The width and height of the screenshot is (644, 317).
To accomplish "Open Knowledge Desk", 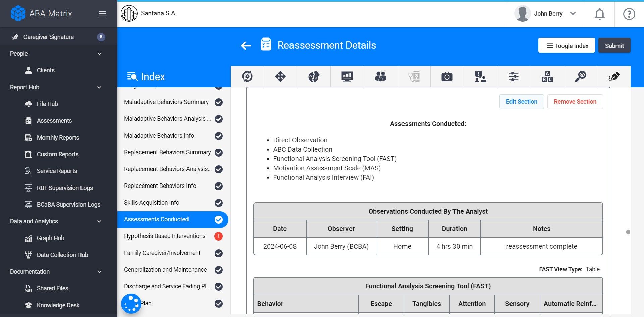I will tap(58, 305).
